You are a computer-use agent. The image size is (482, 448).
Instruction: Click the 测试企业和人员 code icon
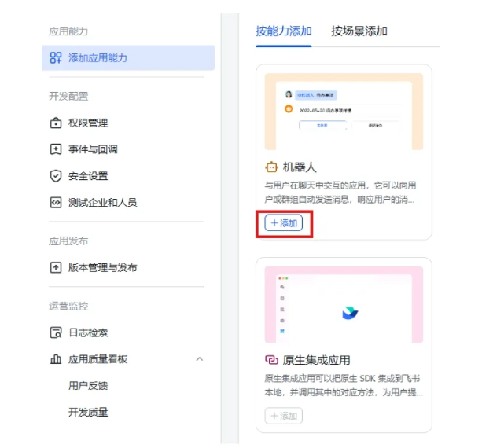pos(56,203)
